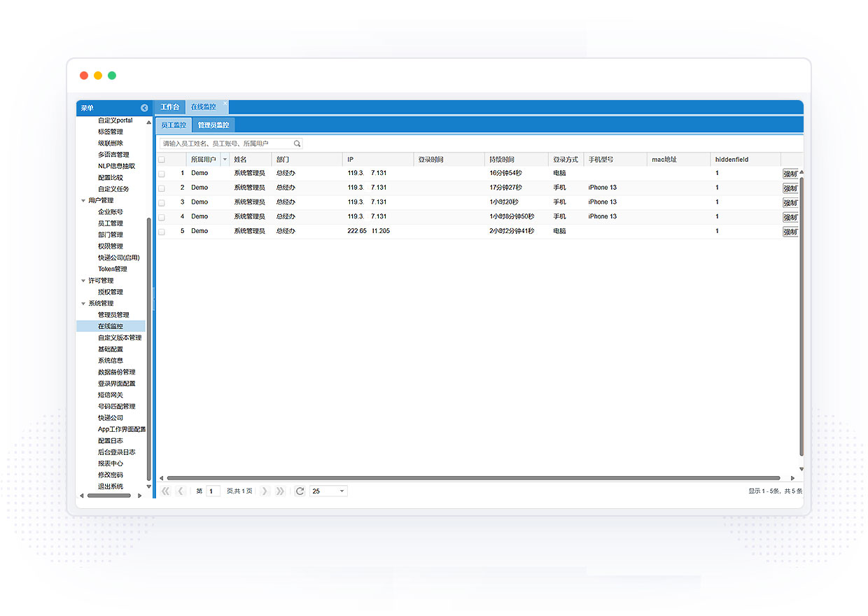Open 后台登录日志 in the sidebar
The height and width of the screenshot is (616, 868).
[117, 452]
